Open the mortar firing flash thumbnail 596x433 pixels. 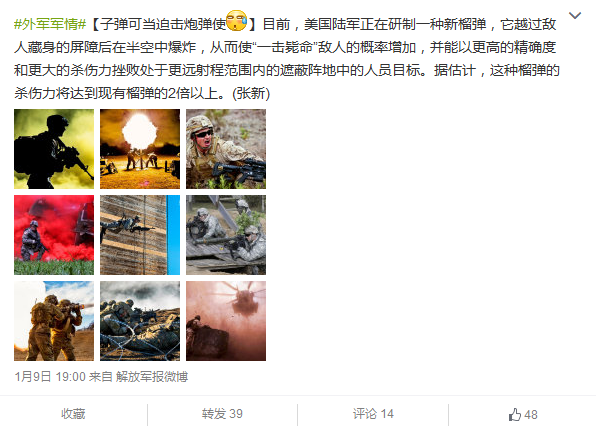pyautogui.click(x=140, y=149)
